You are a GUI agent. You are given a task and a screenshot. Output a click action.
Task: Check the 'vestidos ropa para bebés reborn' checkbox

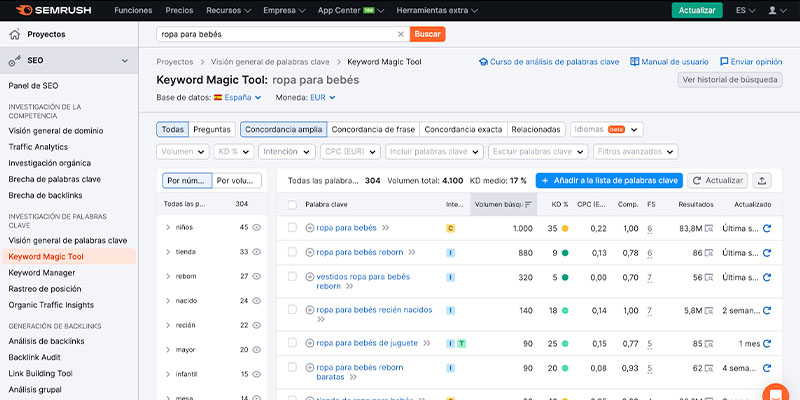[292, 277]
